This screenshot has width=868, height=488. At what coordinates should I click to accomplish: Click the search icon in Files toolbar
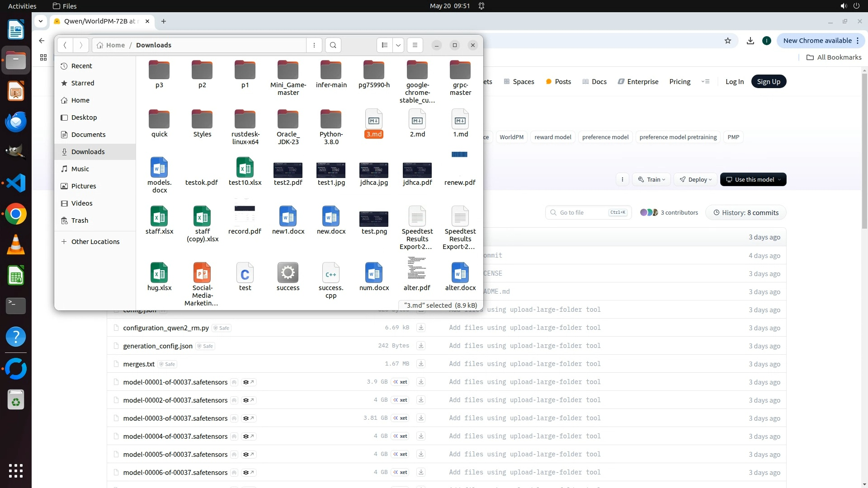pos(333,45)
